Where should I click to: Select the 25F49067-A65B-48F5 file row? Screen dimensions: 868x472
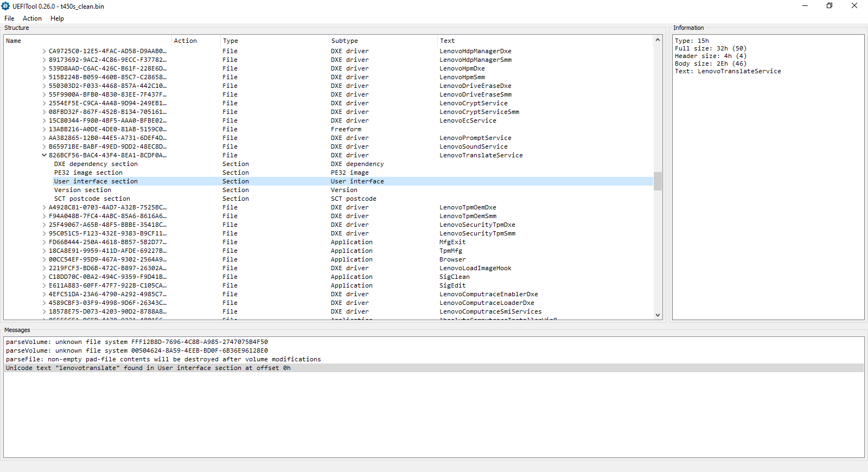pos(328,225)
